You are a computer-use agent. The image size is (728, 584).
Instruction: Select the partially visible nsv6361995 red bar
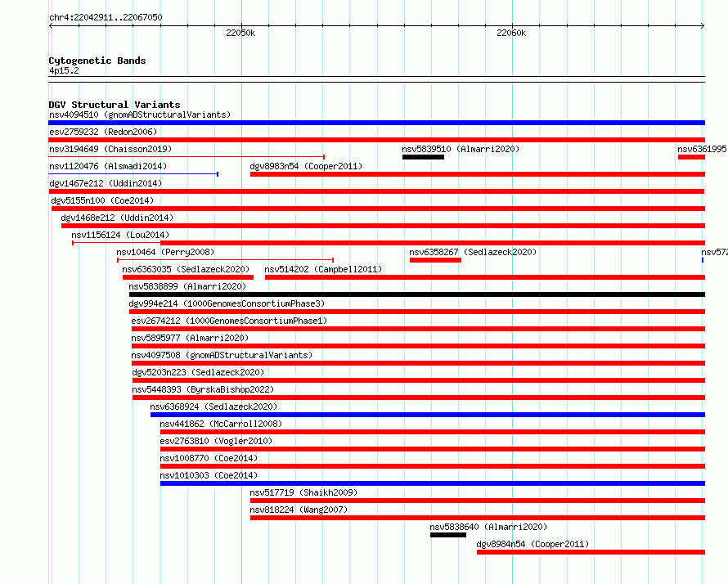coord(691,157)
